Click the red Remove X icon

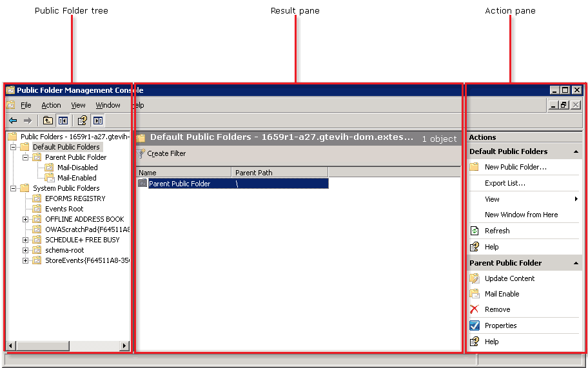coord(475,309)
